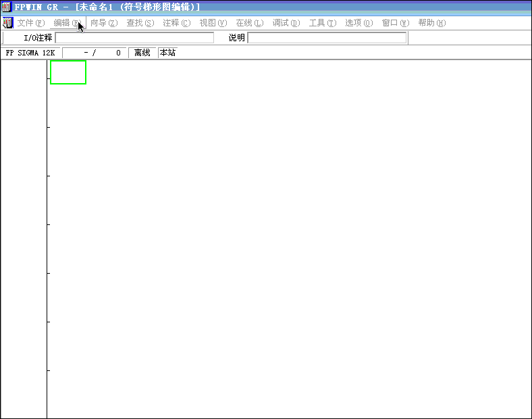This screenshot has width=532, height=419.
Task: Open the 向导(Z) wizard menu
Action: click(x=103, y=23)
